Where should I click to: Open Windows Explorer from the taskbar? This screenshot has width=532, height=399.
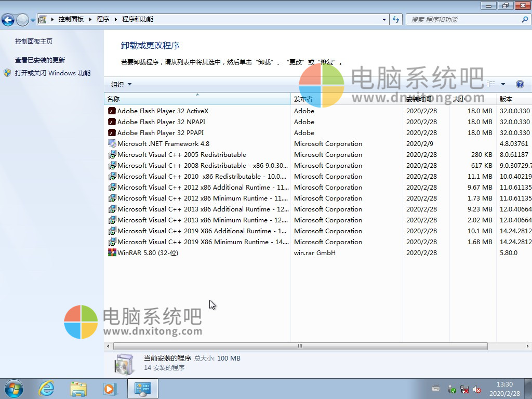[x=78, y=389]
